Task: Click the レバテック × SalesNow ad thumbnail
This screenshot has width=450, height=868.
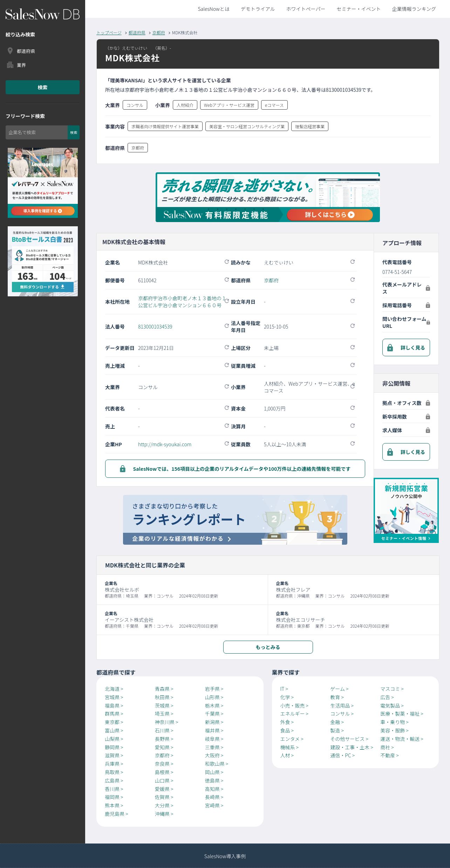Action: pos(43,183)
